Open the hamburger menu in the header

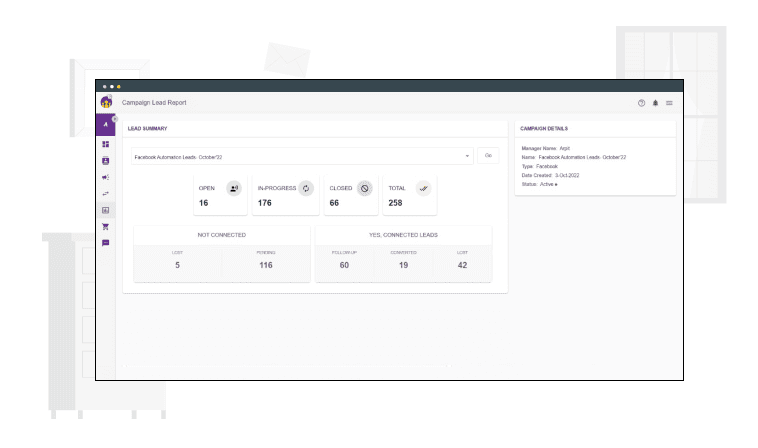669,103
